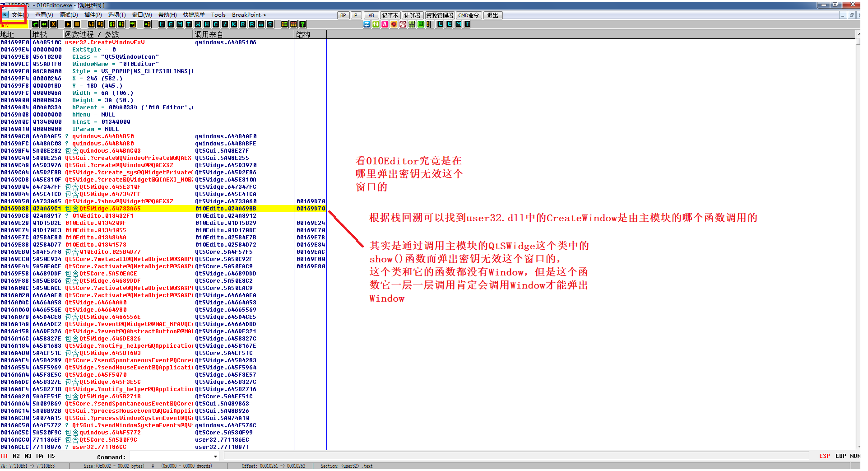Run the program with the play icon

68,24
